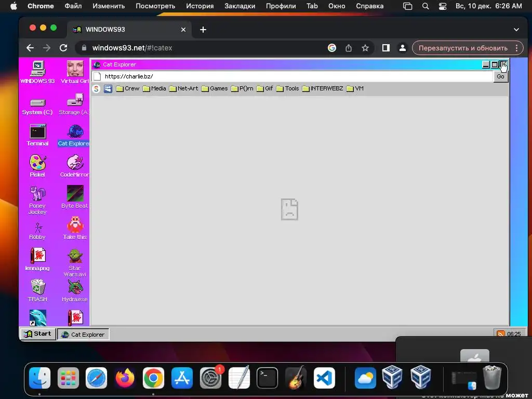
Task: Open Chrome profile avatar icon
Action: tap(403, 48)
